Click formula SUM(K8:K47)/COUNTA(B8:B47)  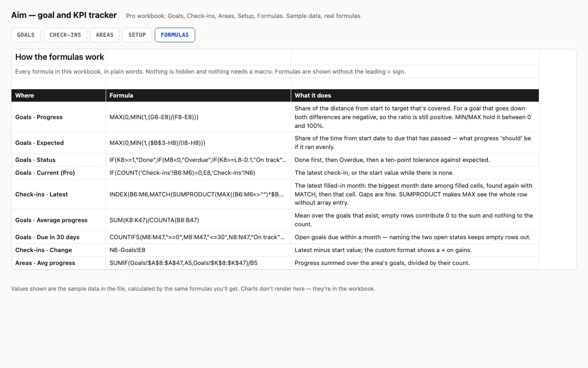pos(198,220)
